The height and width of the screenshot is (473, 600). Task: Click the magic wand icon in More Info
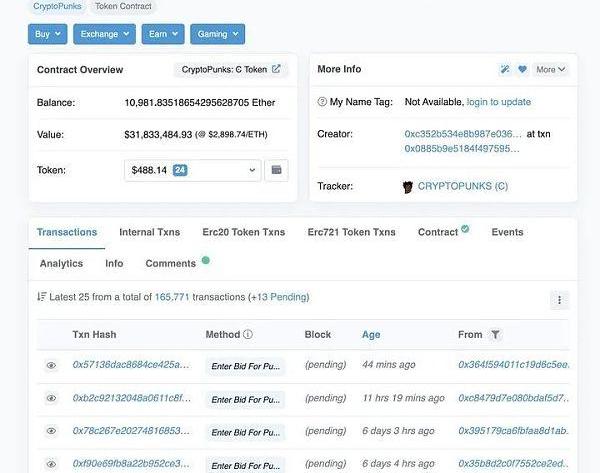click(x=505, y=70)
